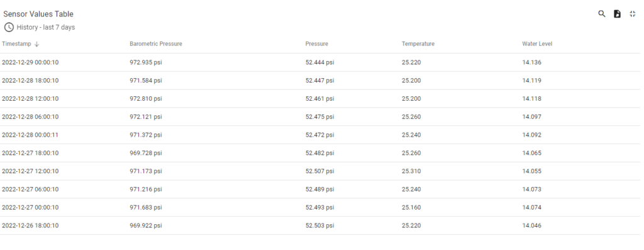
Task: Toggle the Timestamp sort arrow
Action: pos(36,44)
